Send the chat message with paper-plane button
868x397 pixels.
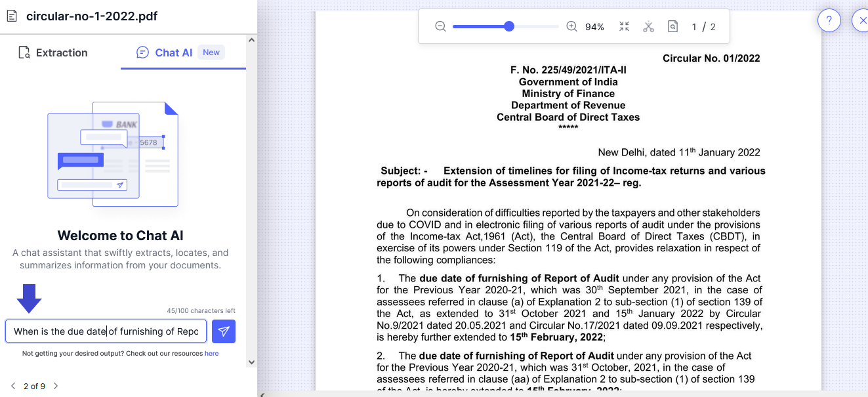click(x=224, y=331)
